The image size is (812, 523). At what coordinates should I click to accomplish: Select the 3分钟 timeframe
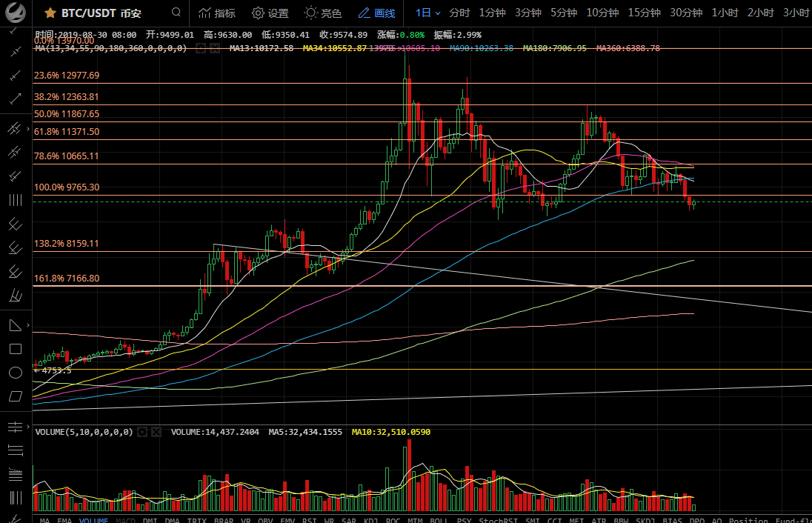(x=528, y=13)
